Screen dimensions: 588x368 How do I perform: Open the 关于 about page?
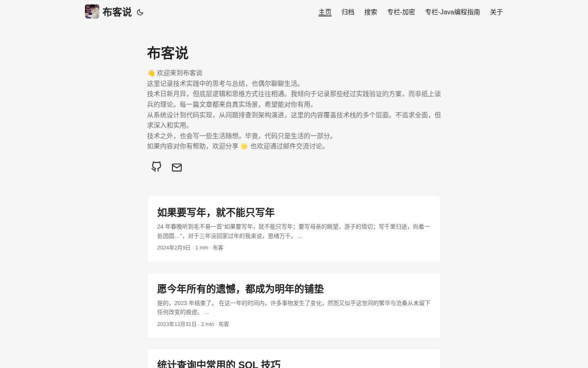(497, 12)
